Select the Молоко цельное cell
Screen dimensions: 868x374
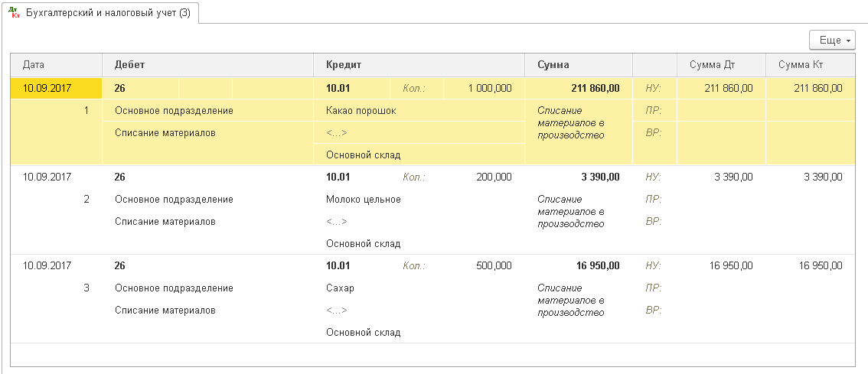pyautogui.click(x=419, y=199)
